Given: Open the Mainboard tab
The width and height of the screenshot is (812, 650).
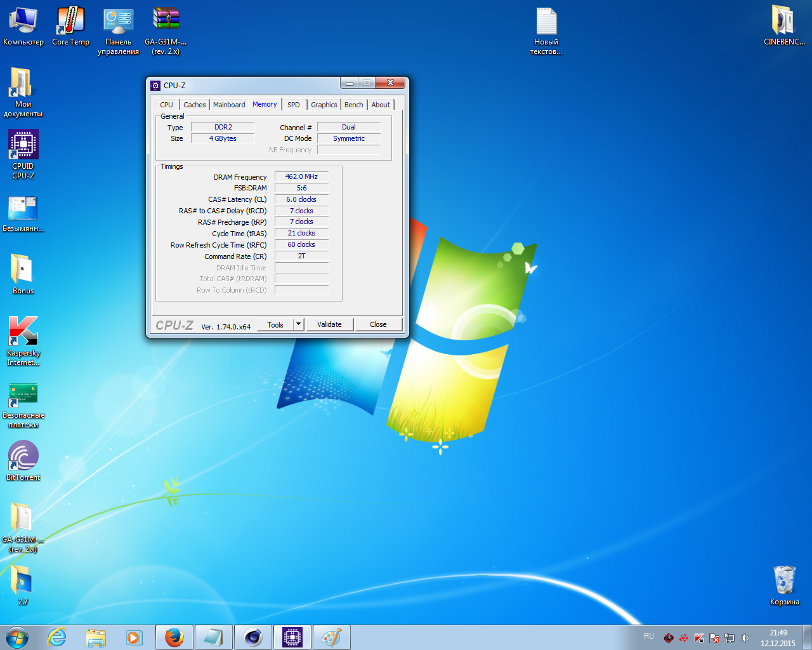Looking at the screenshot, I should point(229,105).
